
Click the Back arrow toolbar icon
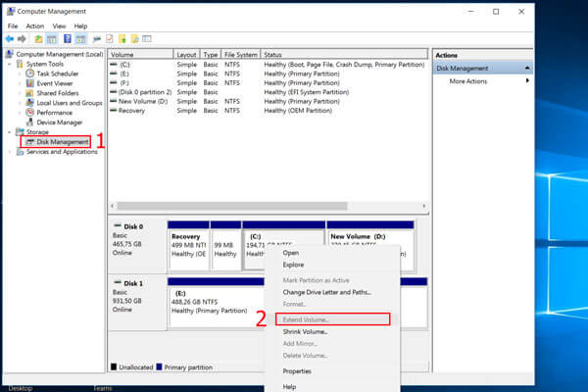pos(10,38)
